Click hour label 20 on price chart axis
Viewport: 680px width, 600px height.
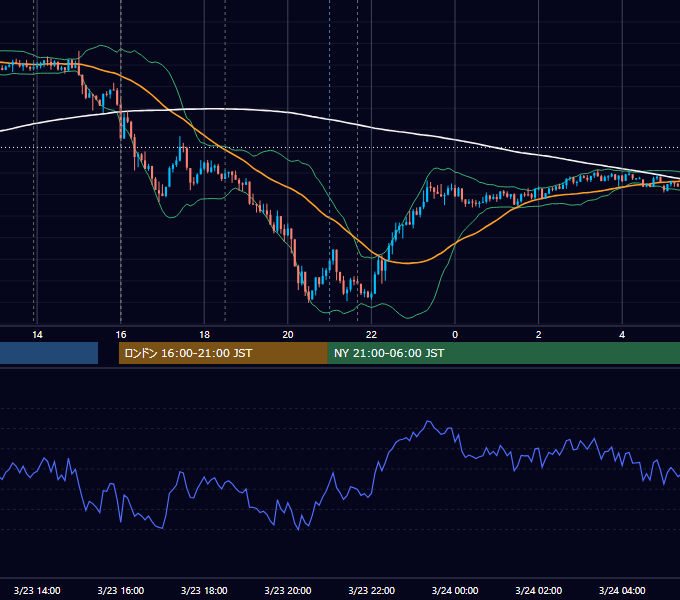tap(288, 335)
